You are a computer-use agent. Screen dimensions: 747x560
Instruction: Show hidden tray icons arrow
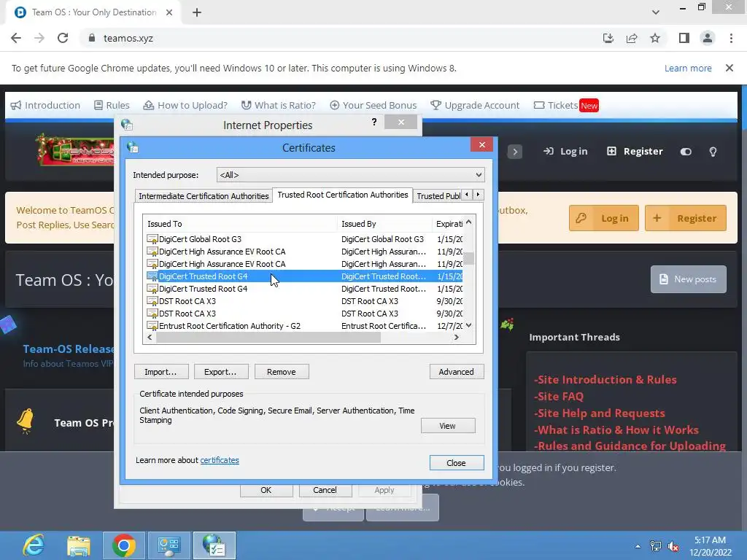click(638, 546)
